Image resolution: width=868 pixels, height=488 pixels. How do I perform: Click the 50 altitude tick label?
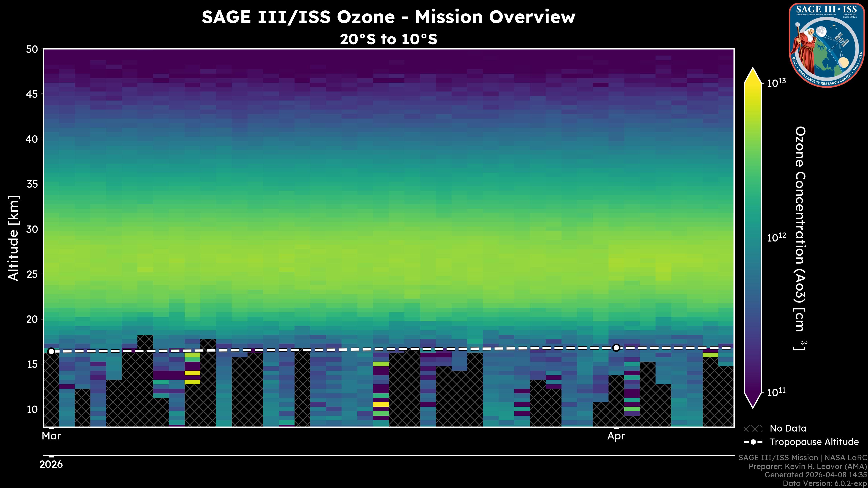coord(32,49)
